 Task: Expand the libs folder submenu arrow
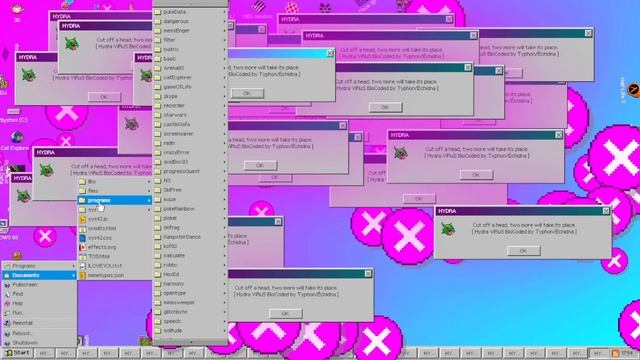[149, 182]
